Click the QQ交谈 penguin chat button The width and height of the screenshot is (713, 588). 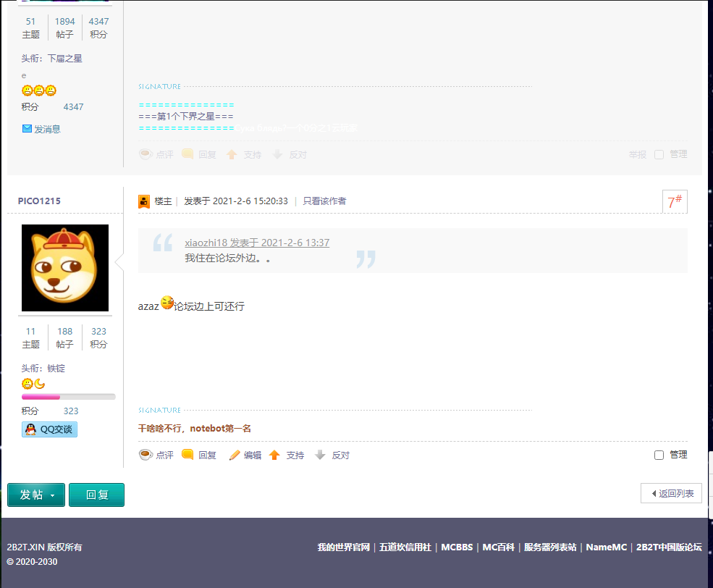[x=49, y=429]
